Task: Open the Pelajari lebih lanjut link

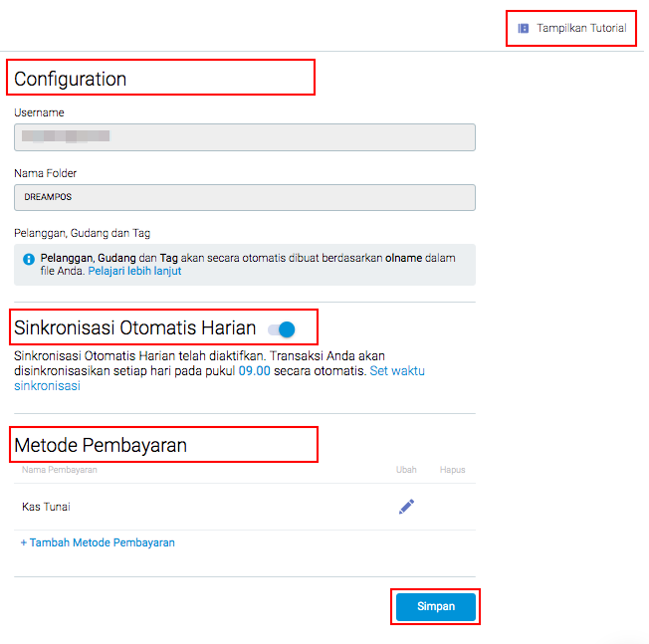Action: tap(134, 271)
